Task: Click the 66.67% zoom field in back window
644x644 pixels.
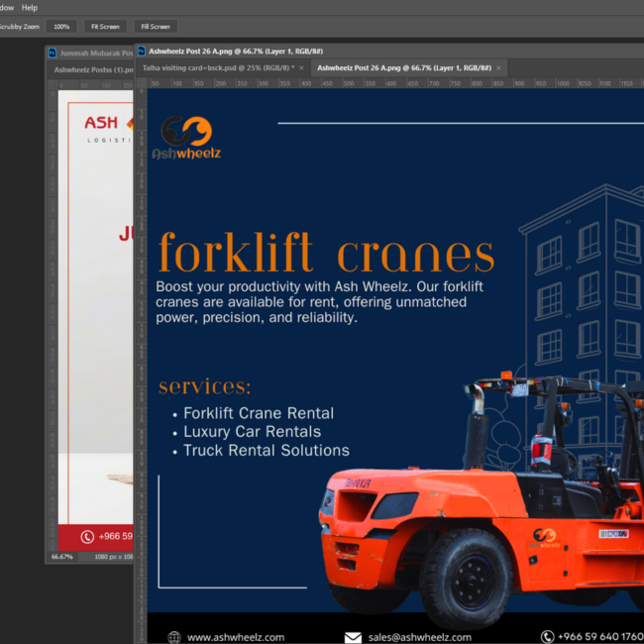Action: (x=62, y=557)
